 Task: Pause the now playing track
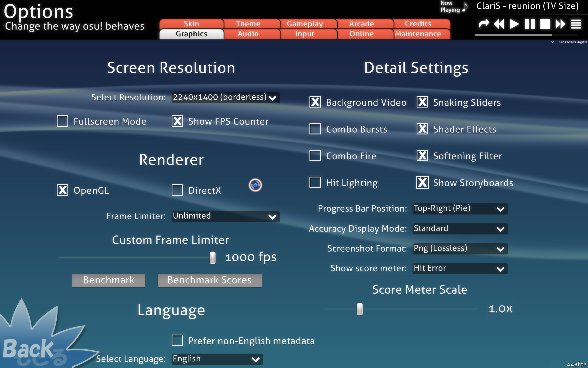[530, 24]
